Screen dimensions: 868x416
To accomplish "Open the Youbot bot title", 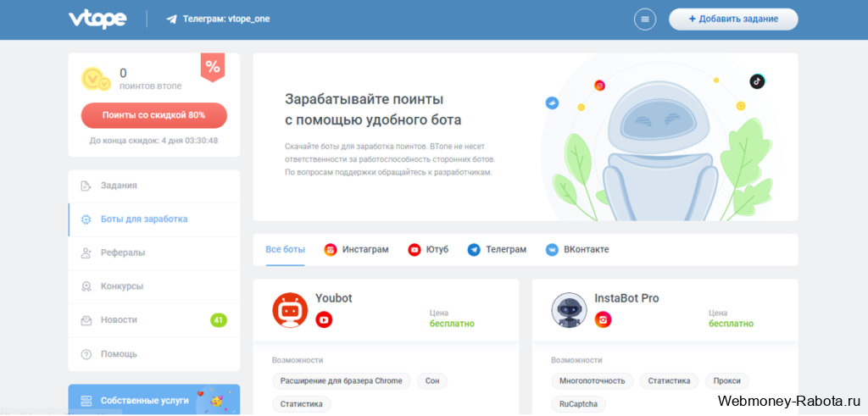I will pos(334,299).
